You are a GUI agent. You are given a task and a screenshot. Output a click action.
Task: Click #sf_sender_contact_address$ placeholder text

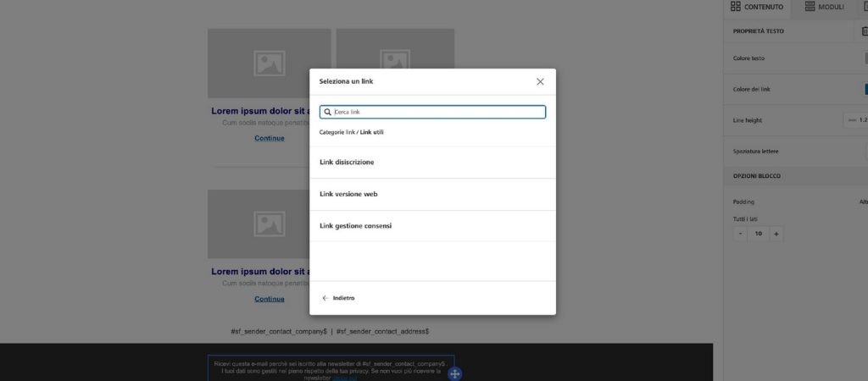(x=382, y=332)
